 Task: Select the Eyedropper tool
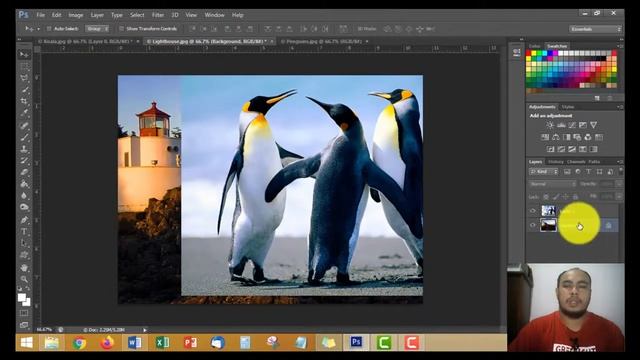point(24,113)
